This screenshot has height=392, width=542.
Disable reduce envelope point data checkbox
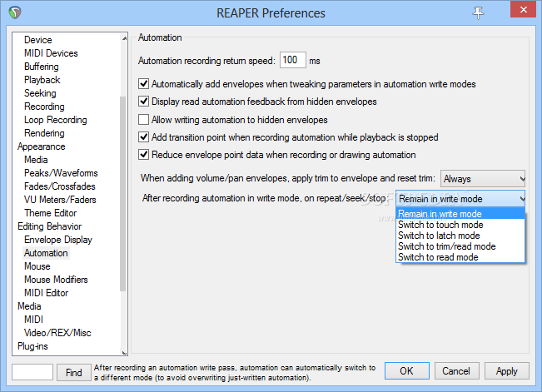(143, 155)
